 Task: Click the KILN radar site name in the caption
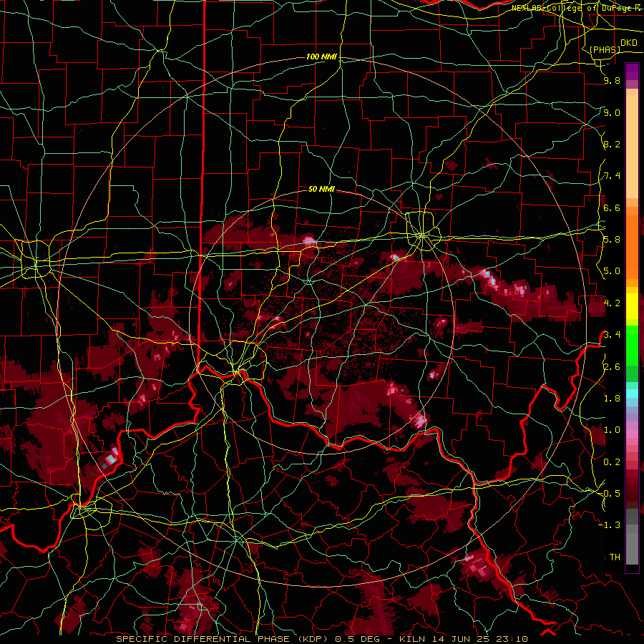[414, 639]
